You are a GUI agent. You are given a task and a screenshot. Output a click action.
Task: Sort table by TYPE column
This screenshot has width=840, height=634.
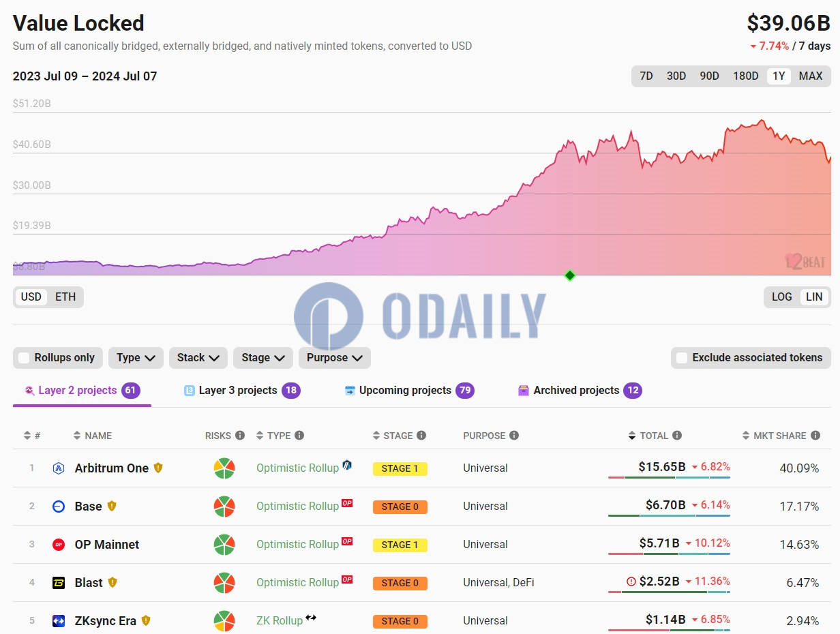(273, 436)
